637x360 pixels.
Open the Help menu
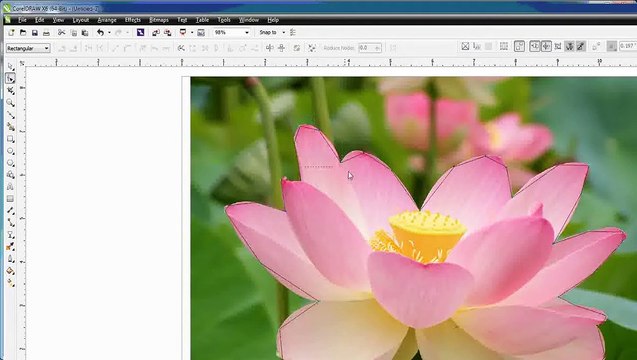pos(273,20)
